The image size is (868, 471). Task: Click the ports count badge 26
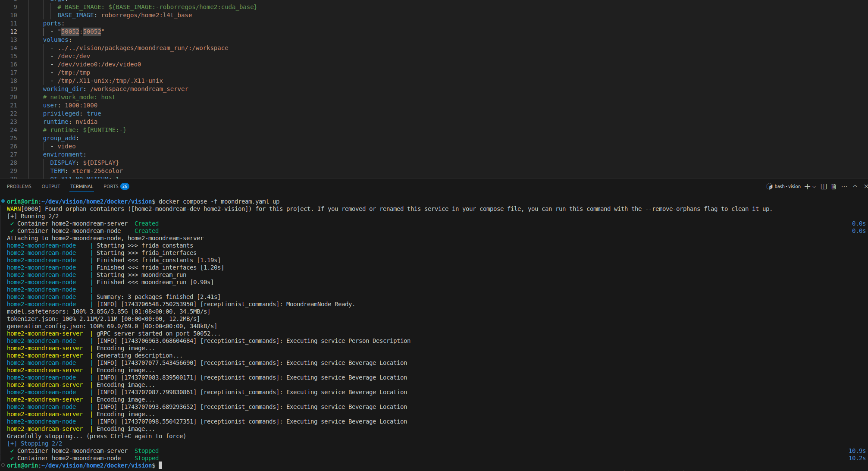(x=125, y=187)
